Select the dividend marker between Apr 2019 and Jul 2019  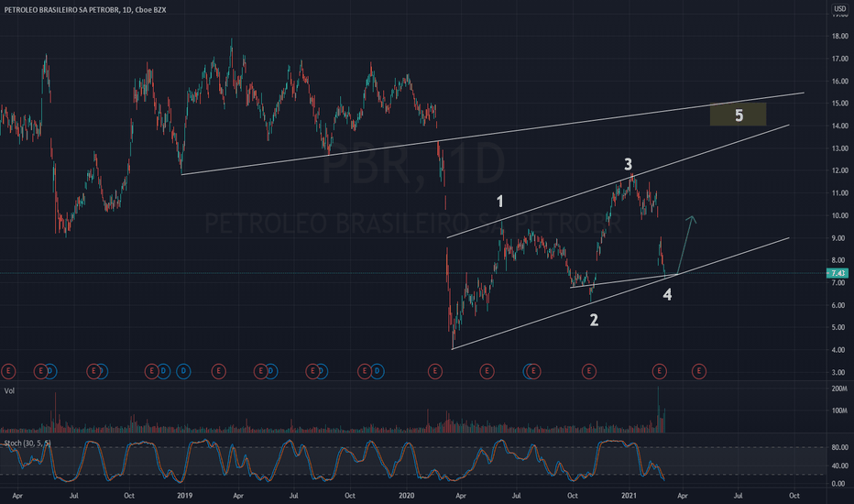[270, 372]
